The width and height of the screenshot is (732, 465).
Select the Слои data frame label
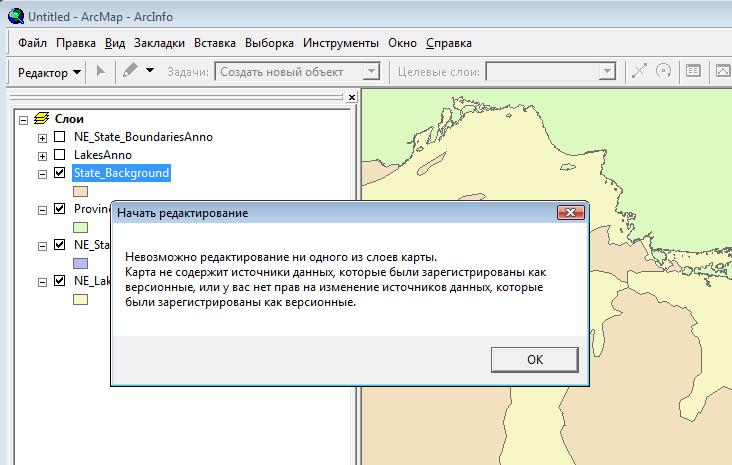(69, 119)
